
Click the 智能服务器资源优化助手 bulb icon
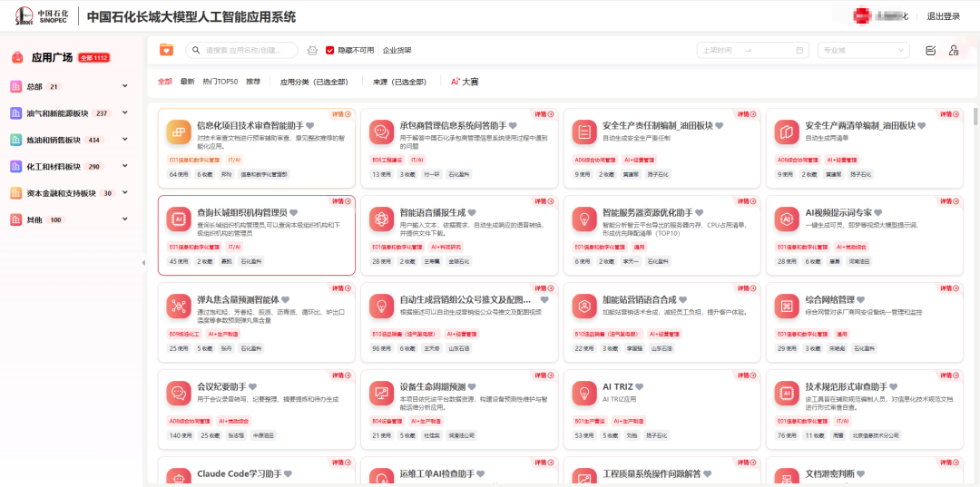click(584, 219)
